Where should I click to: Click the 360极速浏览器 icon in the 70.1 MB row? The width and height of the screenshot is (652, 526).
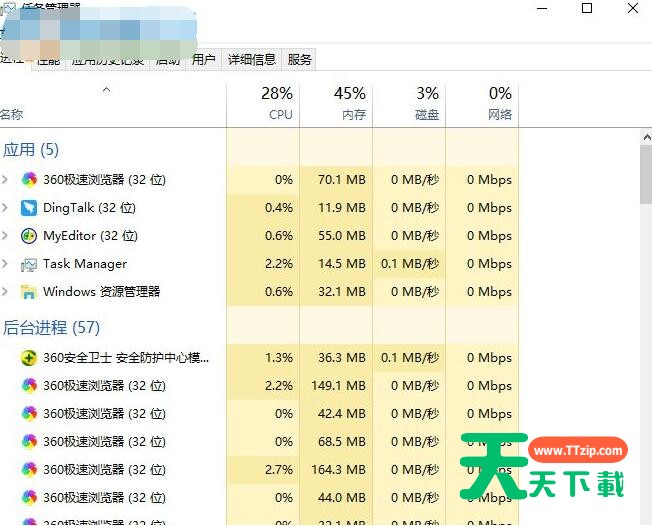29,180
